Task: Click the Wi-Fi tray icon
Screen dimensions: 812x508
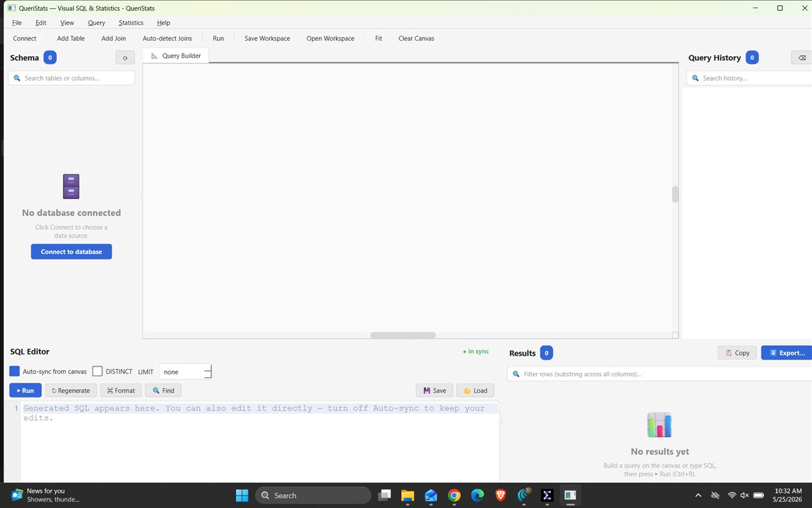Action: 731,495
